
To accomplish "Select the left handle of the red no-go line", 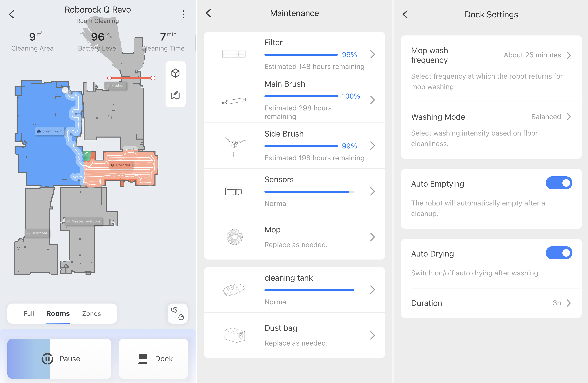I will click(109, 78).
